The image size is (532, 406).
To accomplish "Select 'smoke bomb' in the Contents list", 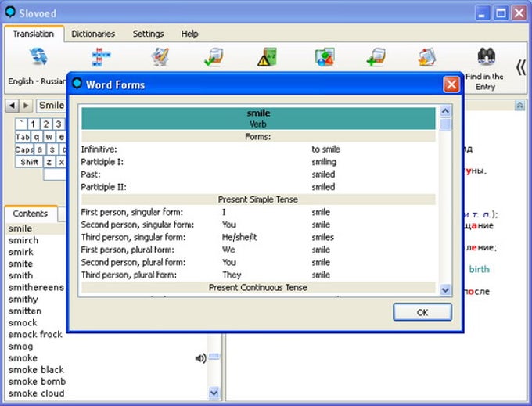I will (37, 382).
